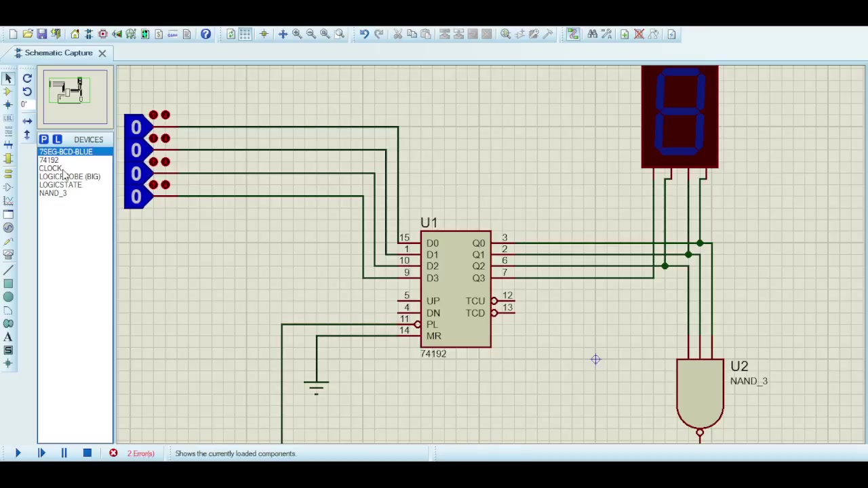Click the binoculars search icon
868x488 pixels.
pos(592,34)
